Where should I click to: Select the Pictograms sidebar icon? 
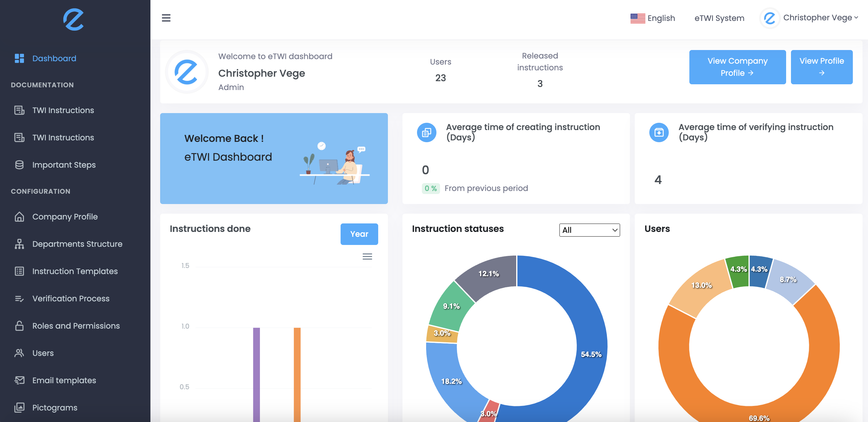[19, 407]
